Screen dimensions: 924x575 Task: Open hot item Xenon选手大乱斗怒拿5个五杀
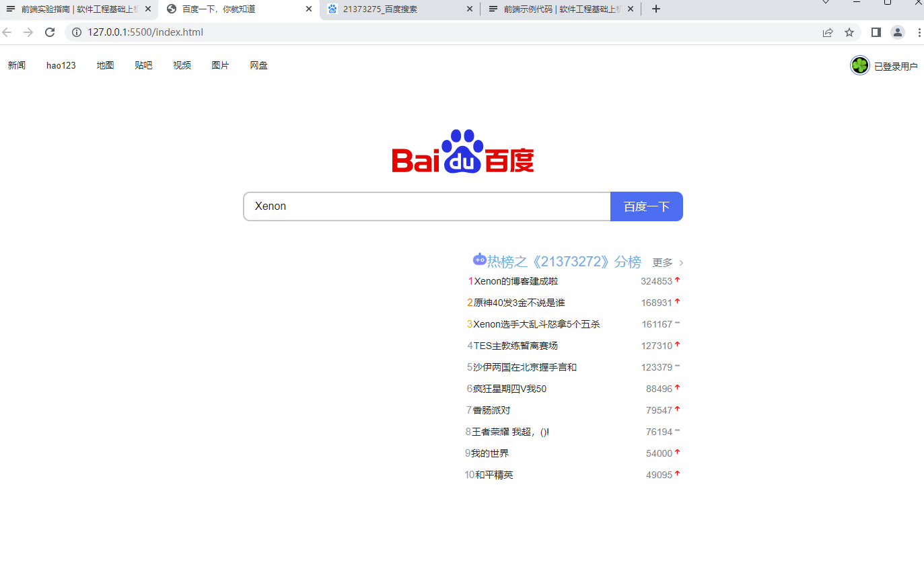pos(536,324)
